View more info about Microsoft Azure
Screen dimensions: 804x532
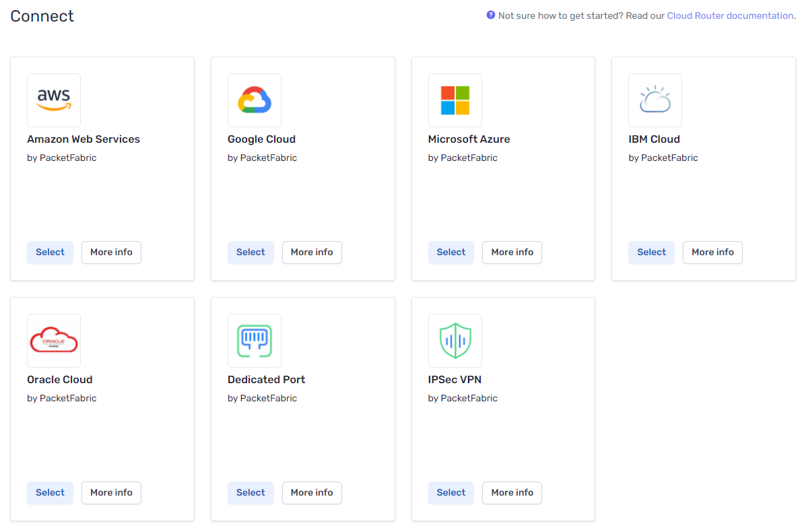pos(512,253)
